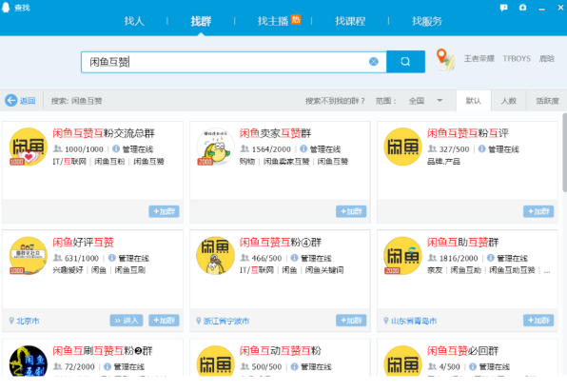Open the 浙江省宁波市 location link
This screenshot has width=567, height=392.
pos(226,321)
